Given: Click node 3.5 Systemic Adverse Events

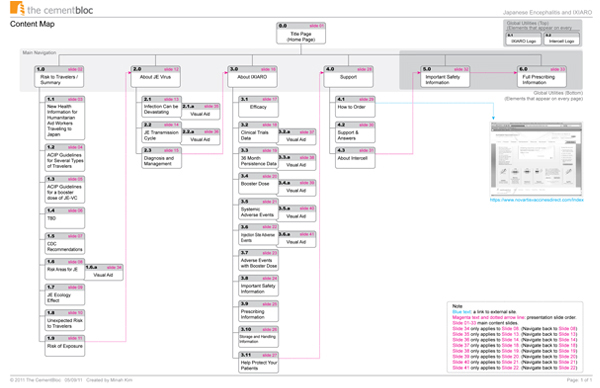Looking at the screenshot, I should coord(258,209).
